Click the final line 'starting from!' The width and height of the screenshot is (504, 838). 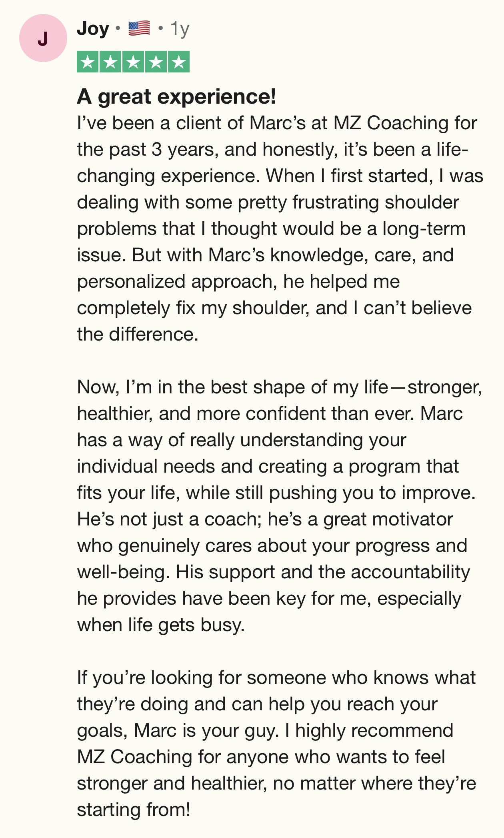click(134, 810)
